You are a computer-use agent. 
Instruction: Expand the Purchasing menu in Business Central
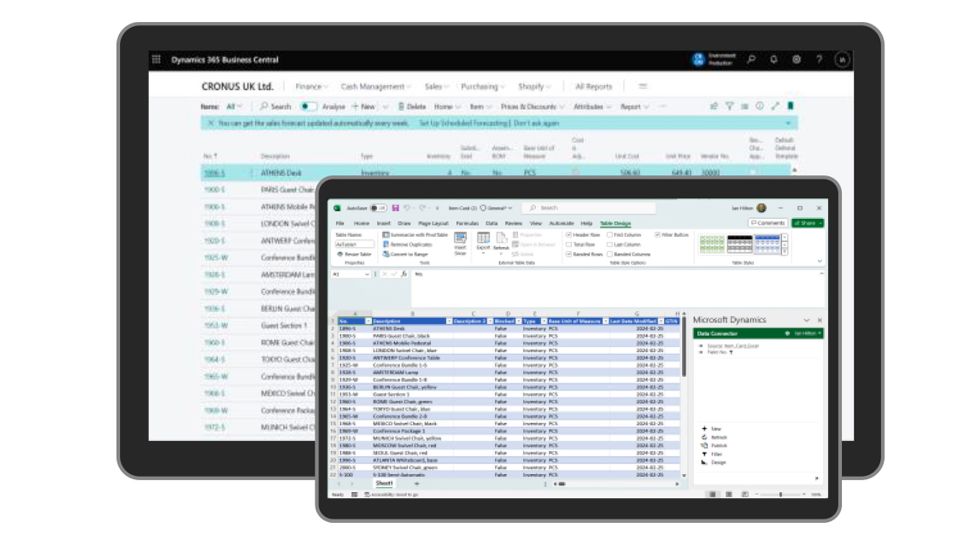pyautogui.click(x=483, y=86)
